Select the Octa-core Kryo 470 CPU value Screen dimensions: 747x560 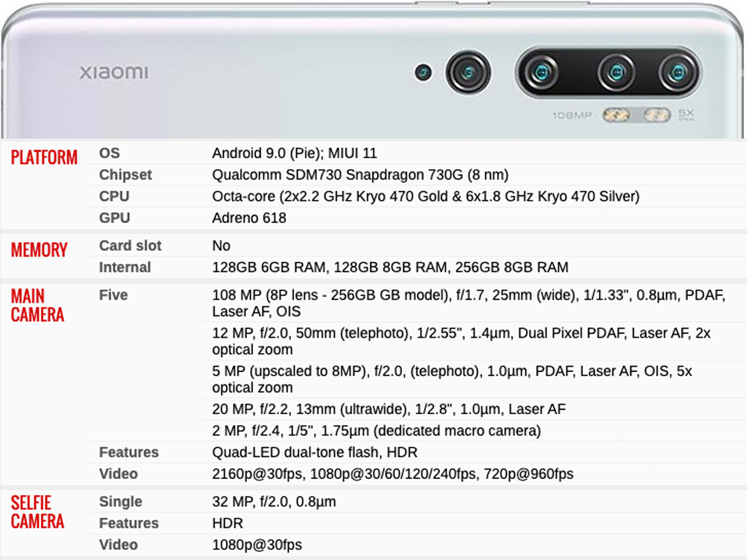[x=426, y=196]
